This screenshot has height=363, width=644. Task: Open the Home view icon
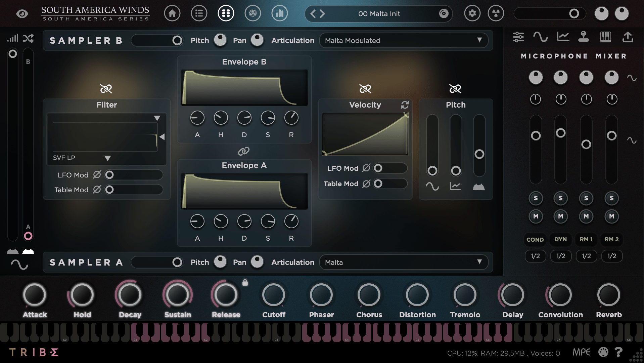172,13
